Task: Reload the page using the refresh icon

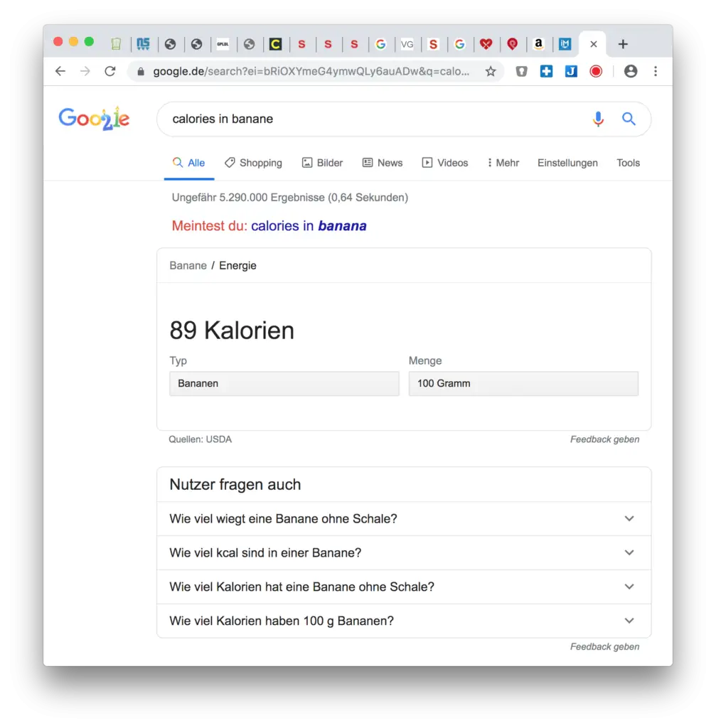Action: 110,71
